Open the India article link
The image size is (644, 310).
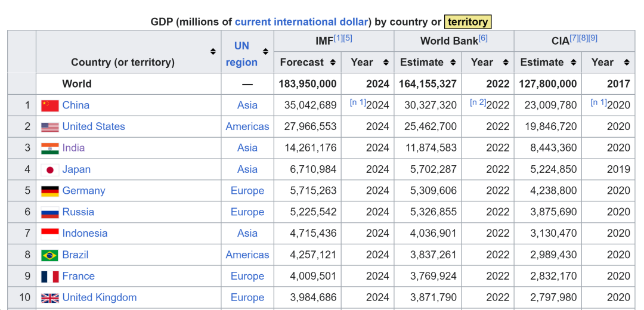pyautogui.click(x=73, y=148)
